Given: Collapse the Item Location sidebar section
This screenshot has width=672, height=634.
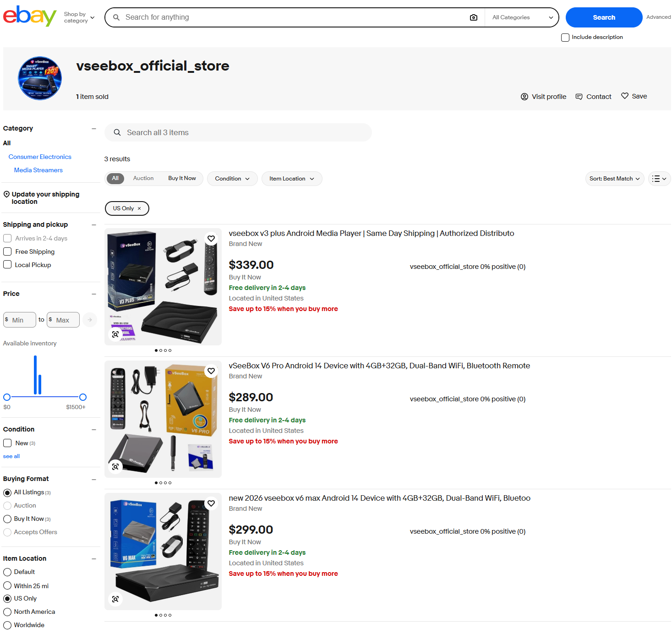Looking at the screenshot, I should pyautogui.click(x=94, y=559).
